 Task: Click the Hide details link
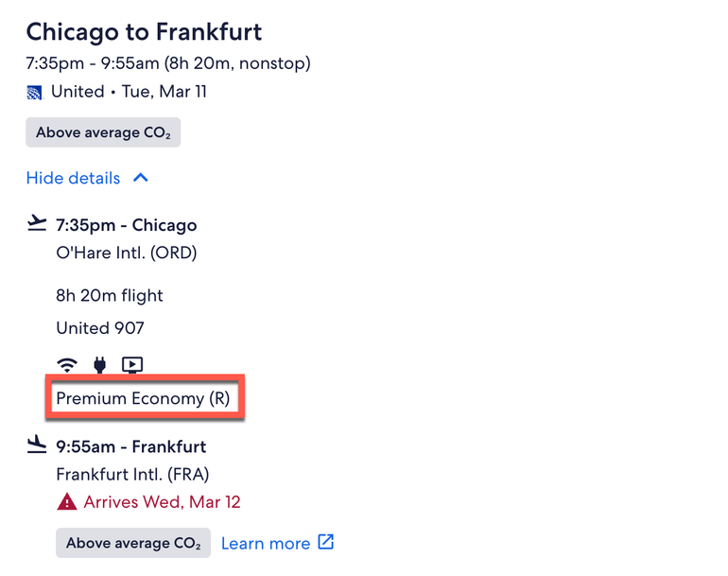point(74,178)
